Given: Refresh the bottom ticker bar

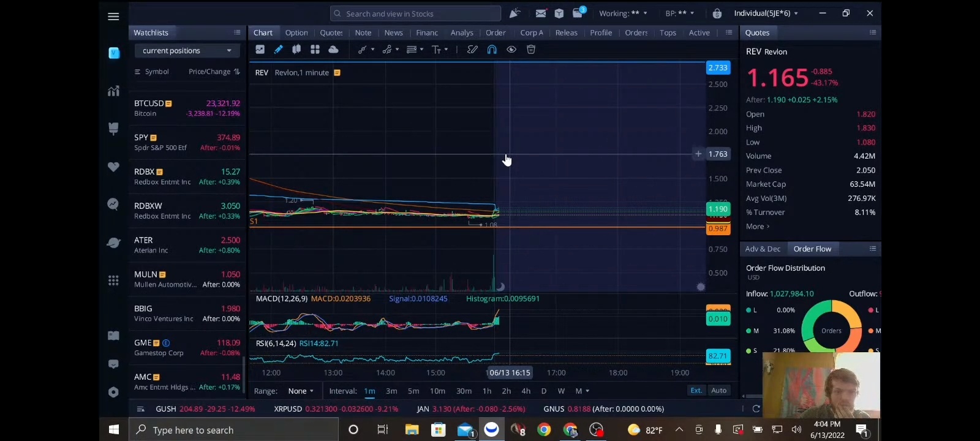Looking at the screenshot, I should coord(756,409).
